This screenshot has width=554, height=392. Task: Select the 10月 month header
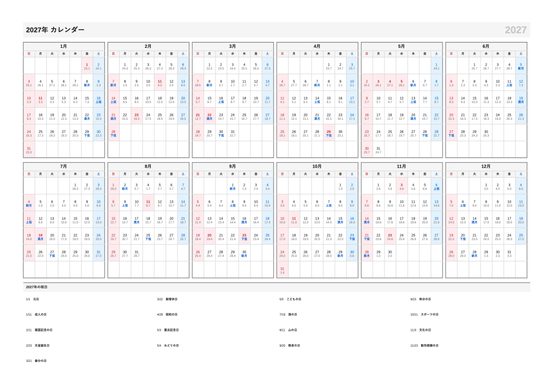(317, 167)
